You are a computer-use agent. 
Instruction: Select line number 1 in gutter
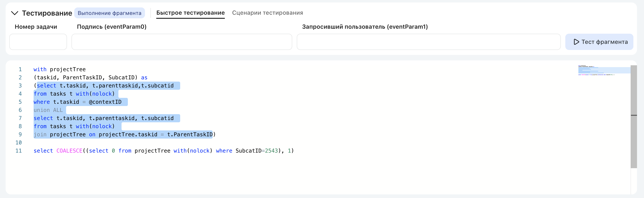click(x=20, y=69)
